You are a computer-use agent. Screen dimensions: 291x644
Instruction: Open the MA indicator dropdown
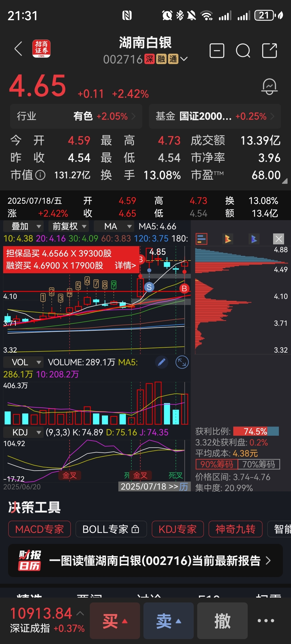tap(114, 226)
